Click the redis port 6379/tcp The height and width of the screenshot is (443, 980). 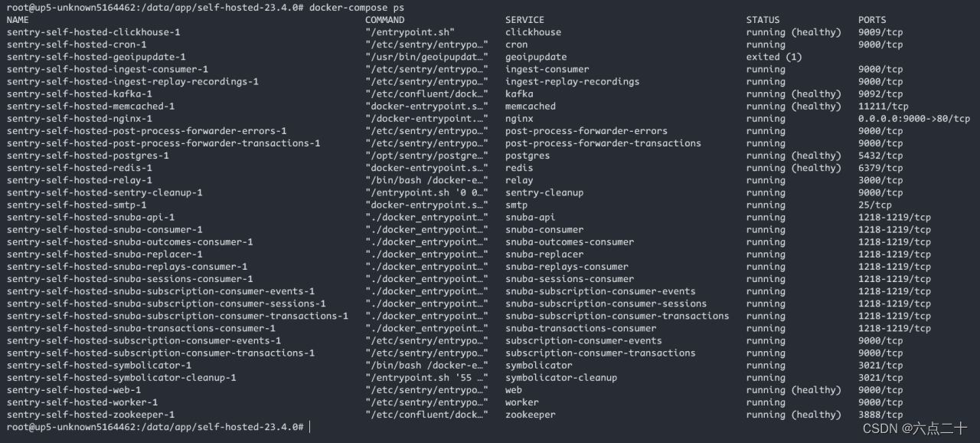880,168
